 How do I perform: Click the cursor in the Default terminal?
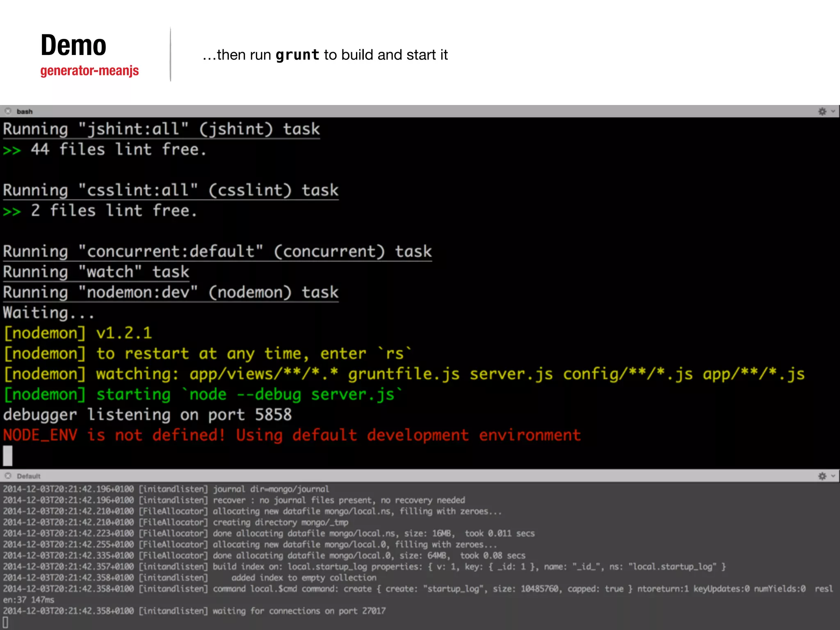point(5,622)
